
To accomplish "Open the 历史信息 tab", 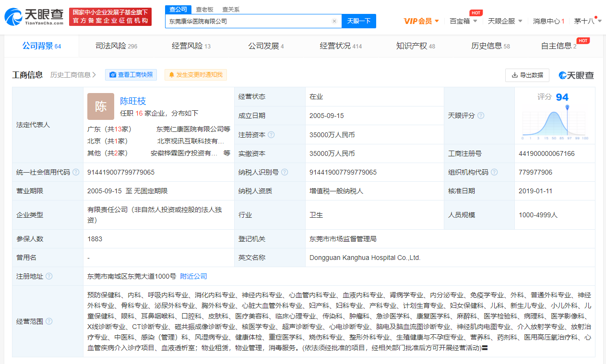I will point(490,46).
